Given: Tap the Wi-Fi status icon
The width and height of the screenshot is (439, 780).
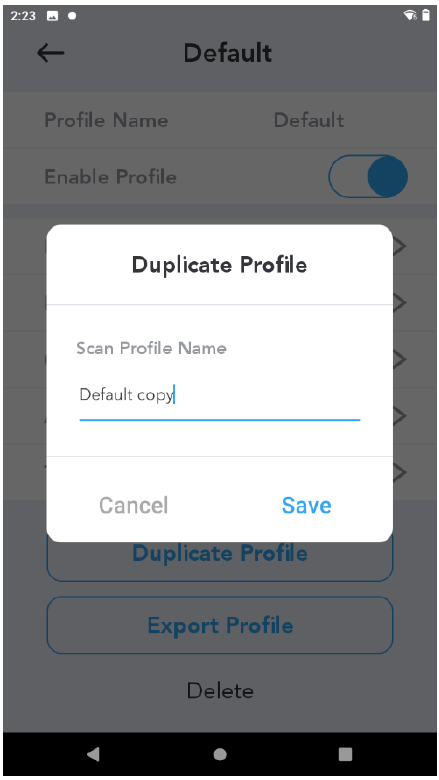Looking at the screenshot, I should 410,15.
